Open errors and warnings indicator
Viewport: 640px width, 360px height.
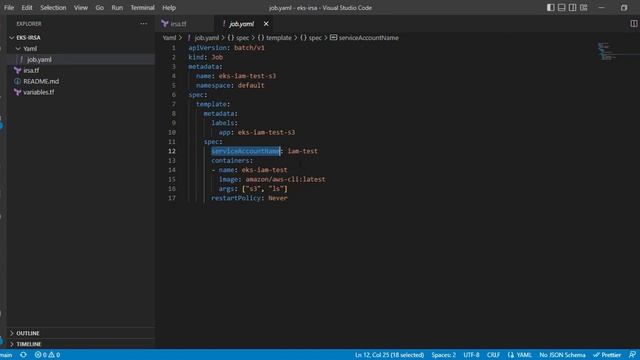point(47,355)
